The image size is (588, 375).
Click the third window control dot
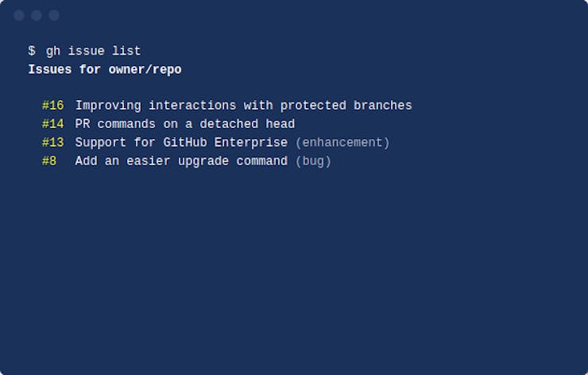[x=54, y=15]
